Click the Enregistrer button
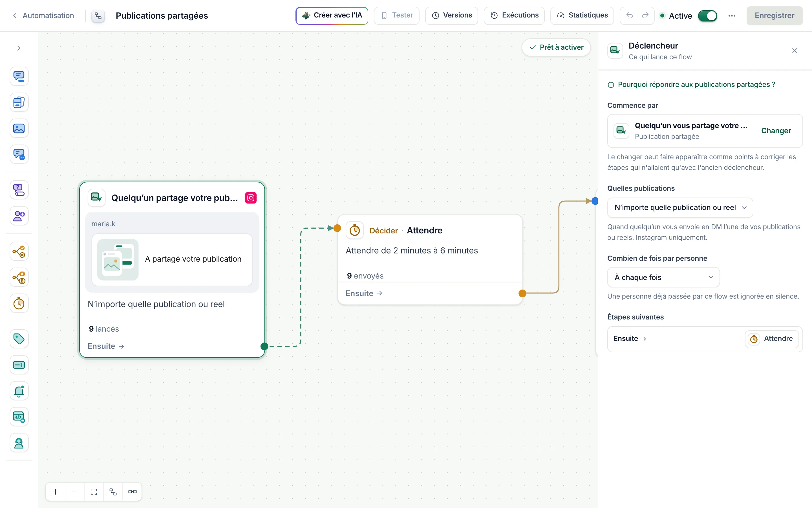 (775, 16)
